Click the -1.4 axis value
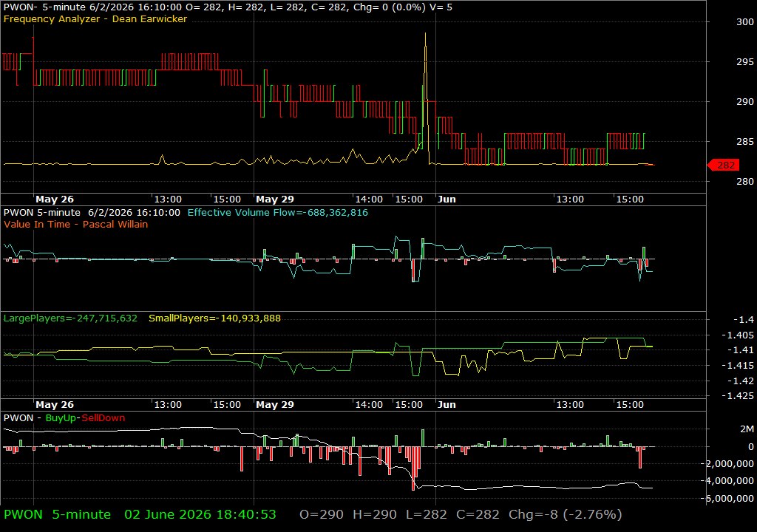The width and height of the screenshot is (757, 532). [x=743, y=320]
